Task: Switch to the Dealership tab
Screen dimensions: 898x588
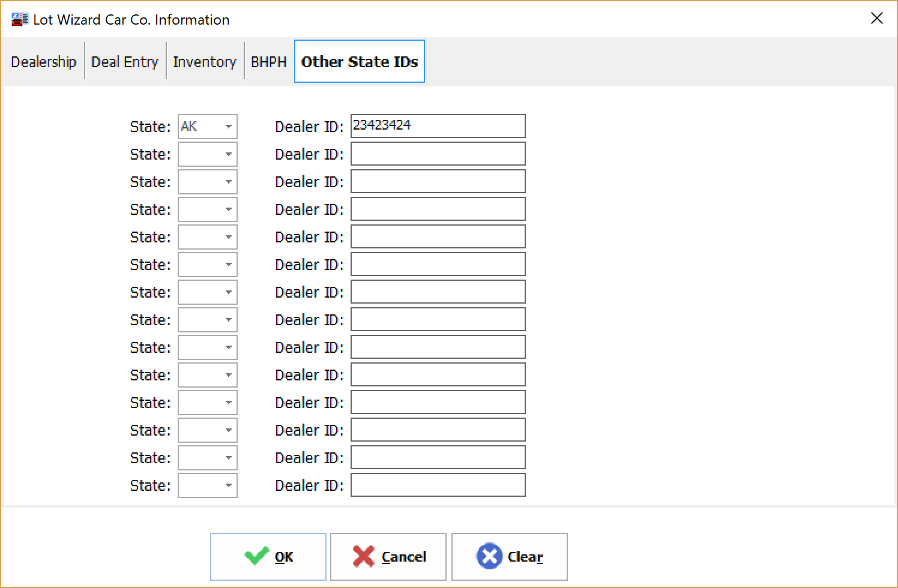Action: [x=43, y=61]
